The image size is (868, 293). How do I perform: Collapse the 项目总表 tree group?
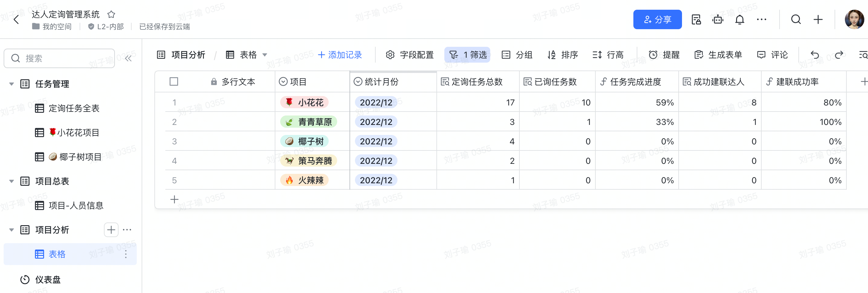pyautogui.click(x=12, y=181)
